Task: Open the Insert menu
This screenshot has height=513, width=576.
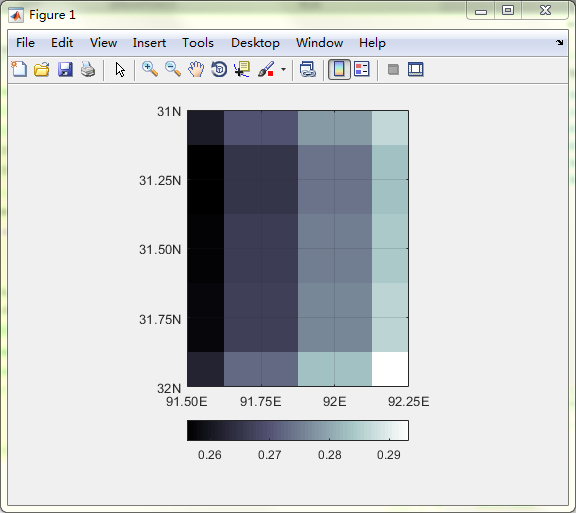Action: point(149,43)
